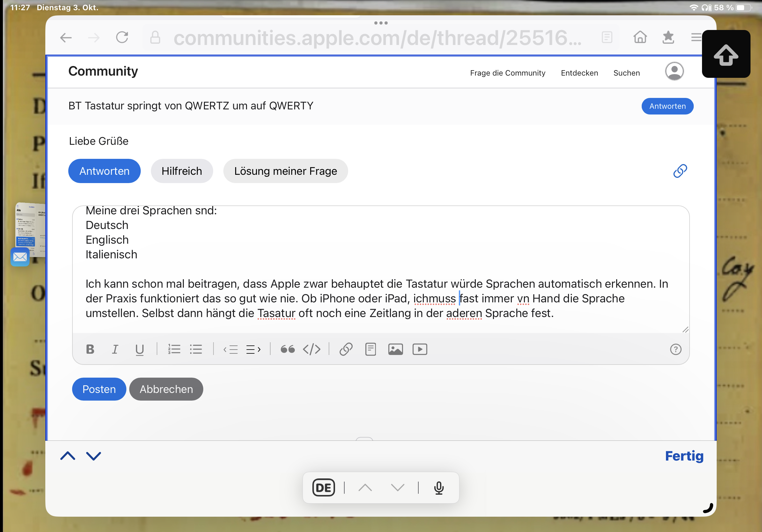Switch the DE keyboard language
The height and width of the screenshot is (532, 762).
click(x=323, y=488)
